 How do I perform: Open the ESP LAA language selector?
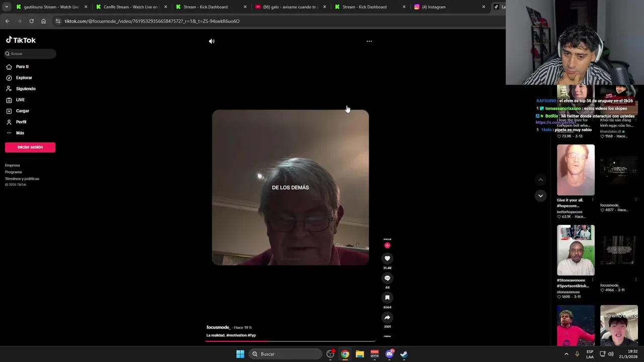pyautogui.click(x=590, y=354)
